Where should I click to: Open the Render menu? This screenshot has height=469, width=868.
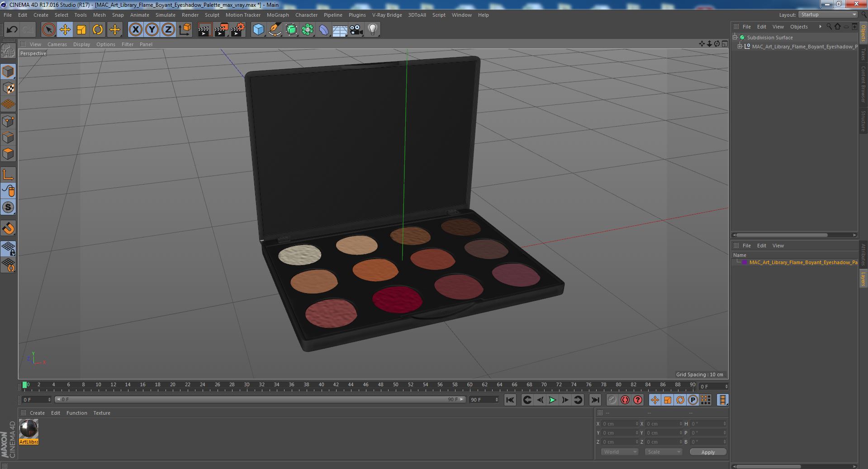click(190, 15)
